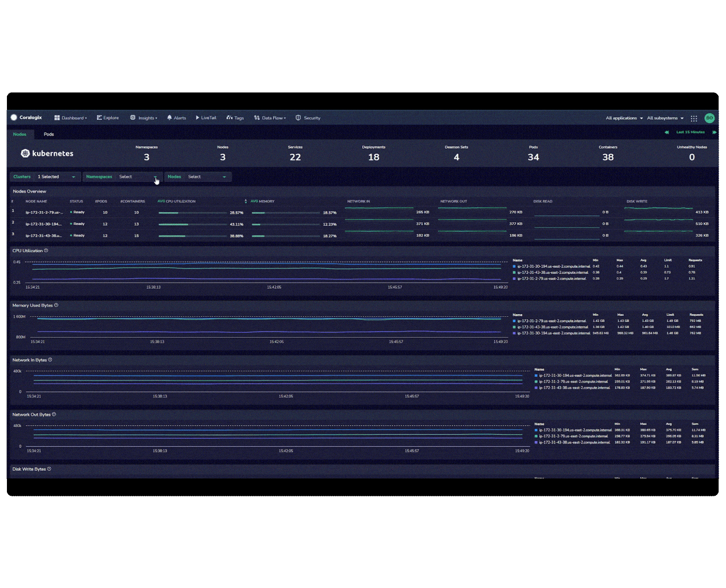The width and height of the screenshot is (726, 588).
Task: Open node ip-172-31-43-38.u in Nodes Overview
Action: coord(44,235)
